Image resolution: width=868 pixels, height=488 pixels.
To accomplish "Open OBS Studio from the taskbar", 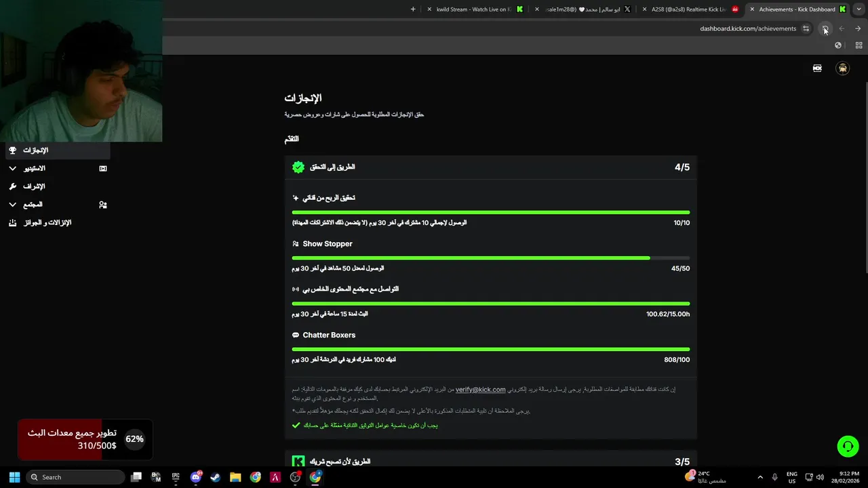I will pos(295,477).
